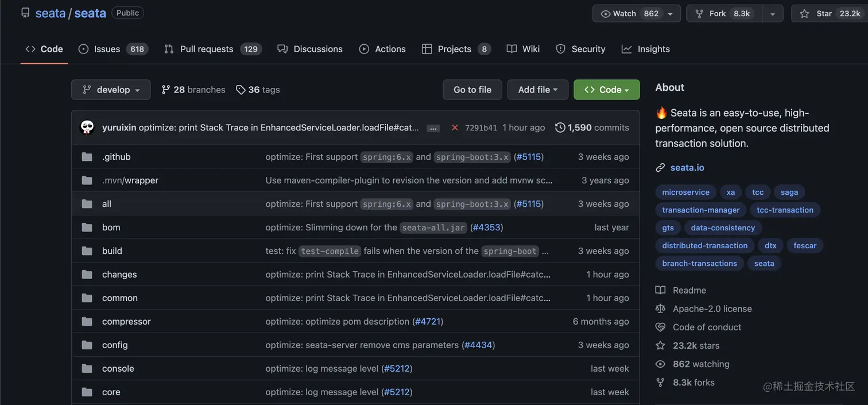Select the microservice topic tag
868x405 pixels.
pyautogui.click(x=685, y=192)
